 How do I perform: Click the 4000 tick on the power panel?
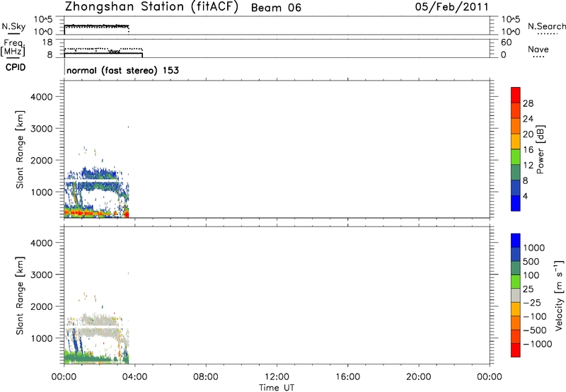click(42, 97)
